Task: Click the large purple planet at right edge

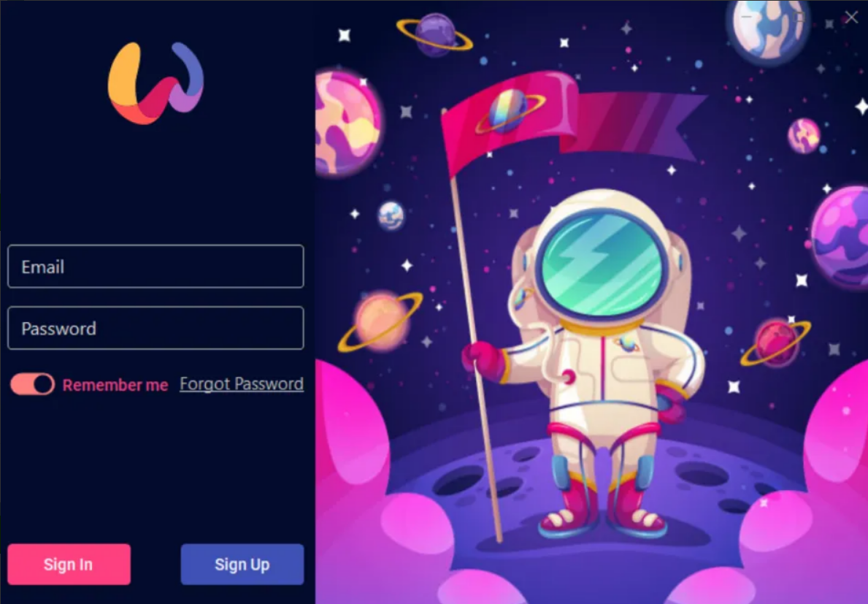Action: [840, 237]
